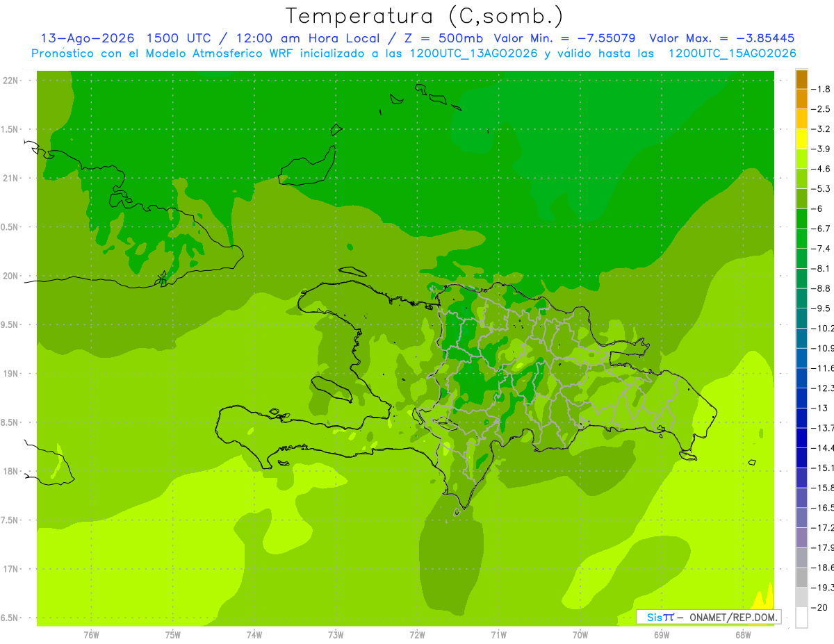This screenshot has width=834, height=644.
Task: Select the yellow swatch between -3.2 and -3.9
Action: coord(801,139)
